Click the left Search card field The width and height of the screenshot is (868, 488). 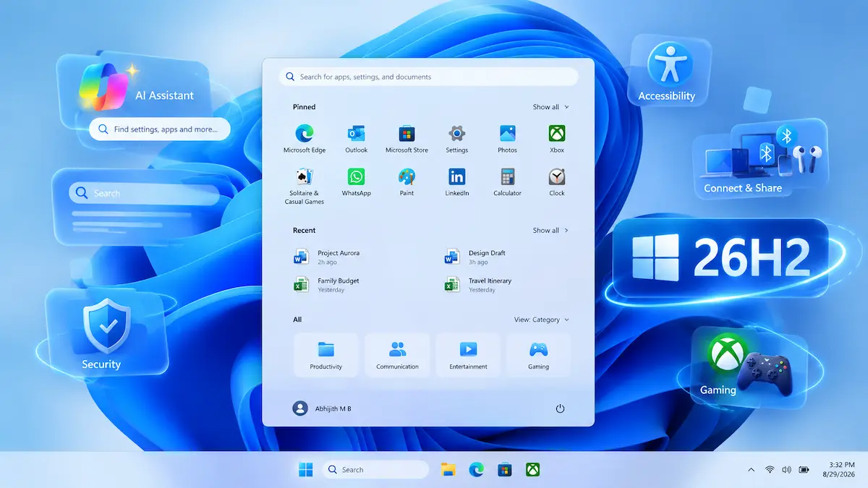pos(144,194)
